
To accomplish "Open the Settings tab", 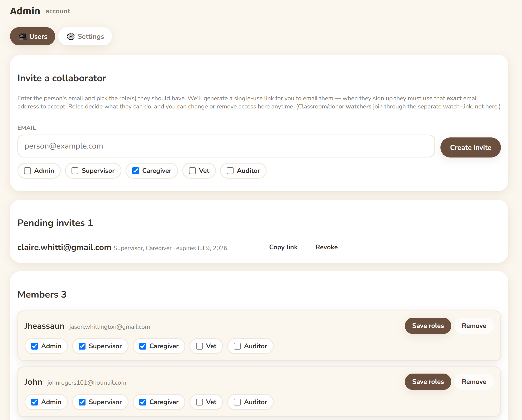I will [85, 36].
